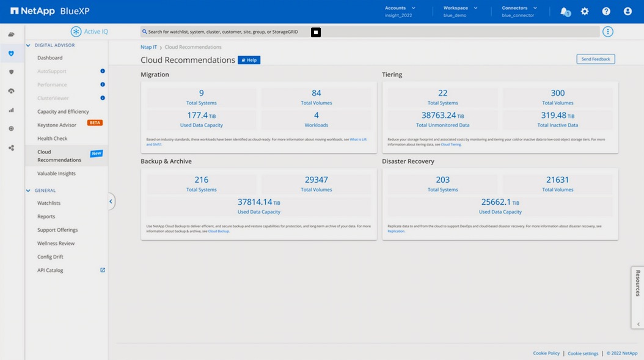Go to Dashboard in sidebar

pos(50,58)
